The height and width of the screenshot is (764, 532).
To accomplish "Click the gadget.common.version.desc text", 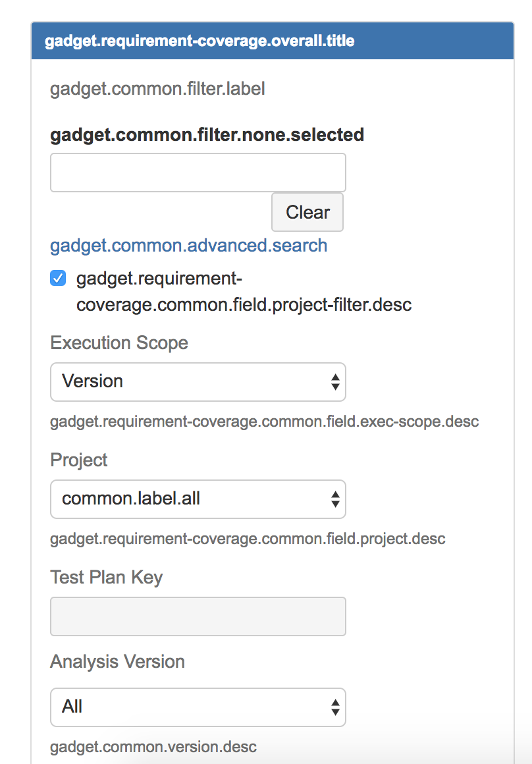I will click(x=153, y=748).
